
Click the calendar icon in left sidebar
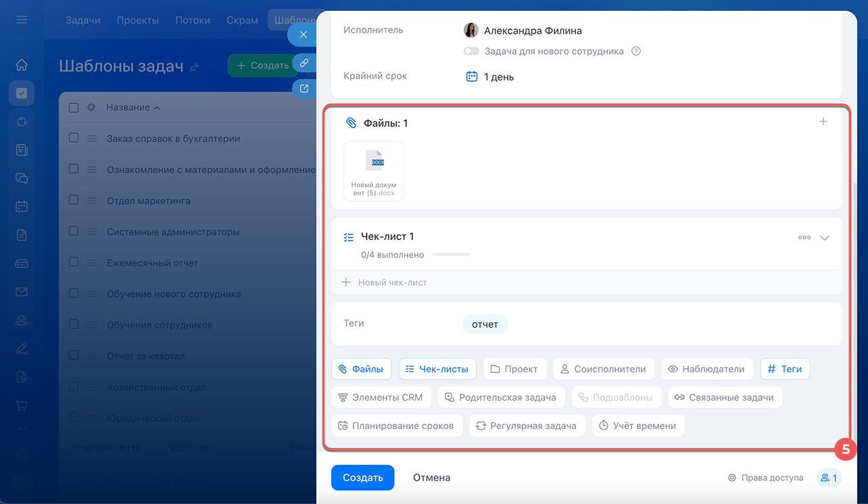[x=22, y=207]
